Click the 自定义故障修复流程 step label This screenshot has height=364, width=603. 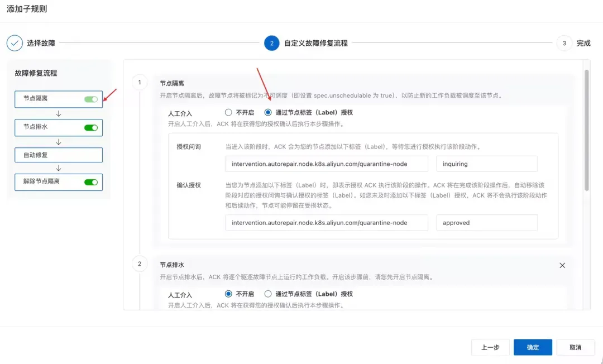pyautogui.click(x=315, y=43)
